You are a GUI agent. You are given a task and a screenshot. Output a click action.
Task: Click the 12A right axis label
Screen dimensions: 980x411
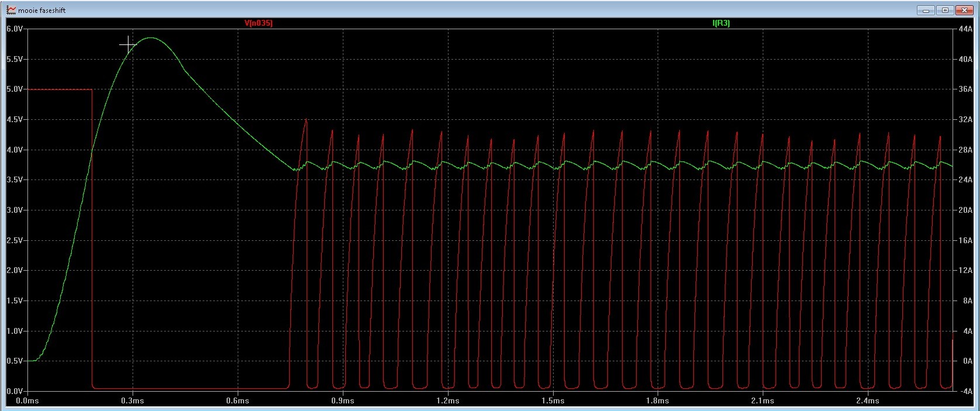point(965,270)
